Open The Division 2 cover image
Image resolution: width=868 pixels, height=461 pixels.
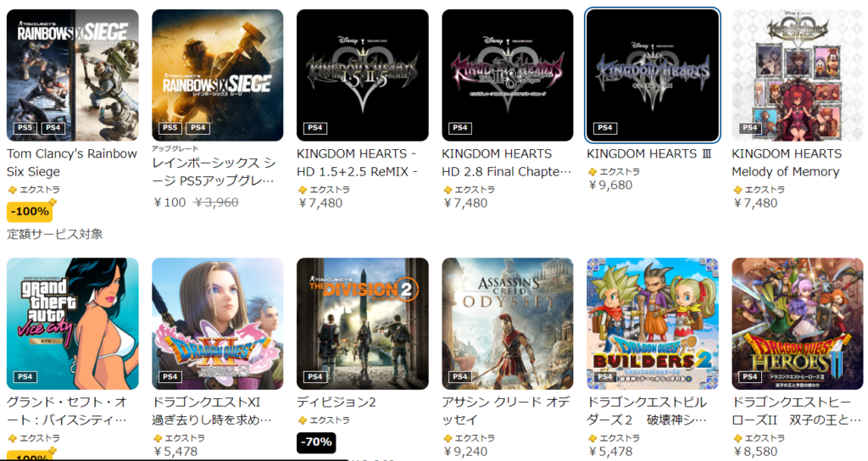[363, 324]
